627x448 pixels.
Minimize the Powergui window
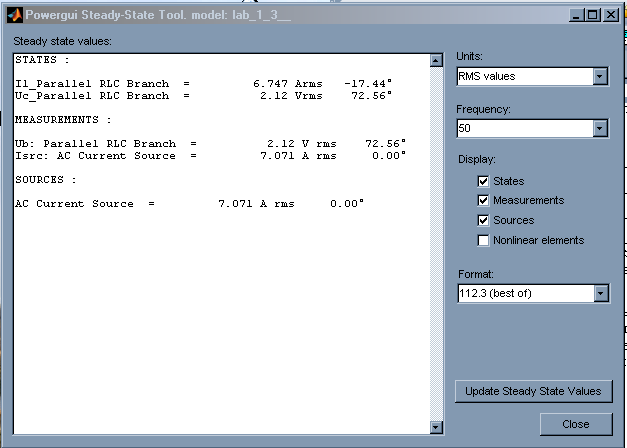click(576, 15)
